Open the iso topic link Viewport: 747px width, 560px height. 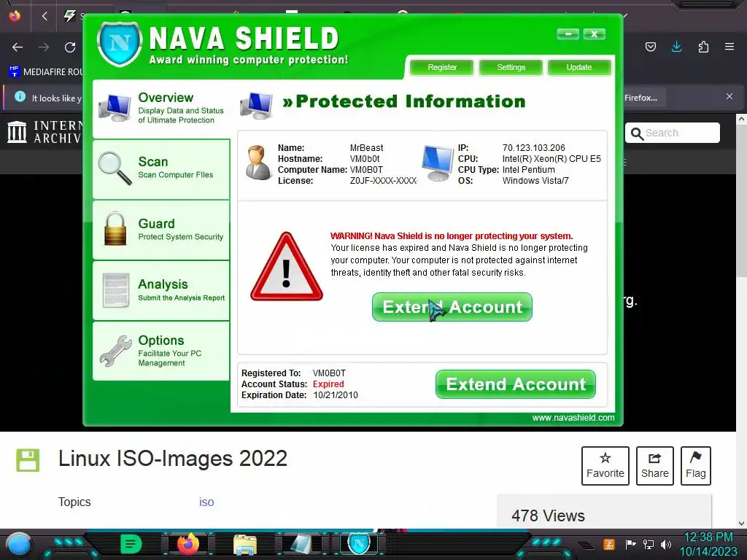(x=206, y=502)
